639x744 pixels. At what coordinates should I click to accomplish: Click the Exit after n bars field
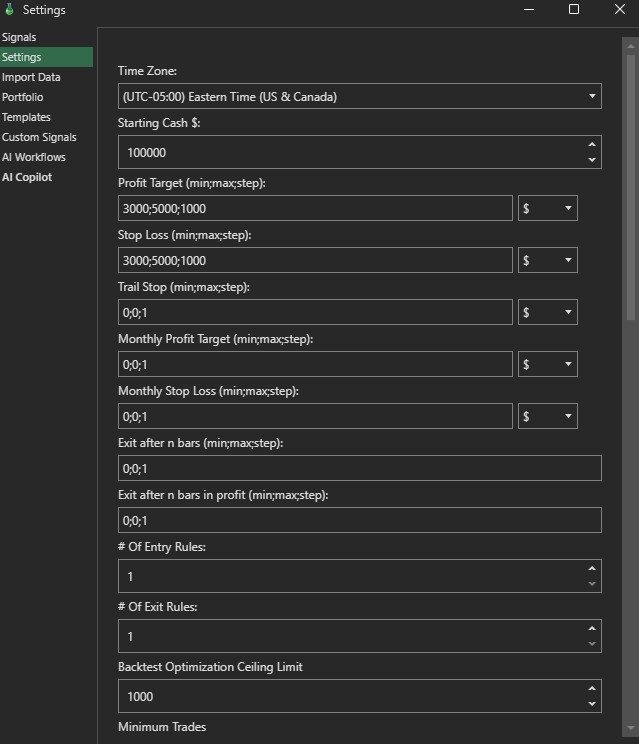360,468
